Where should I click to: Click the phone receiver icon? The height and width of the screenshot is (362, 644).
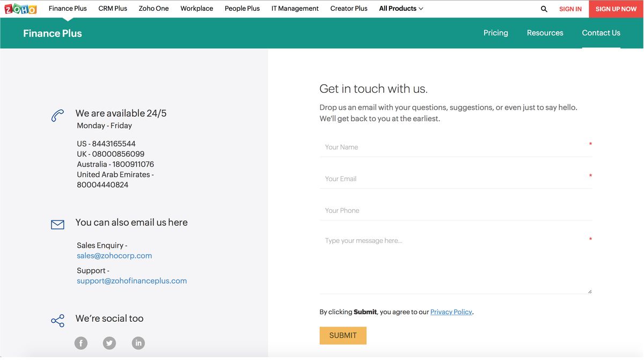pos(57,115)
